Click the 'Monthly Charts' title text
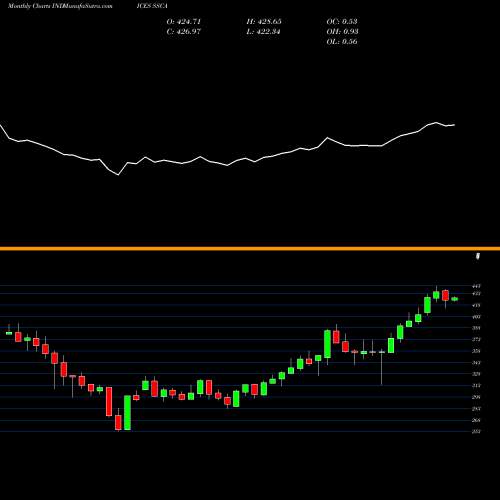 pyautogui.click(x=29, y=6)
